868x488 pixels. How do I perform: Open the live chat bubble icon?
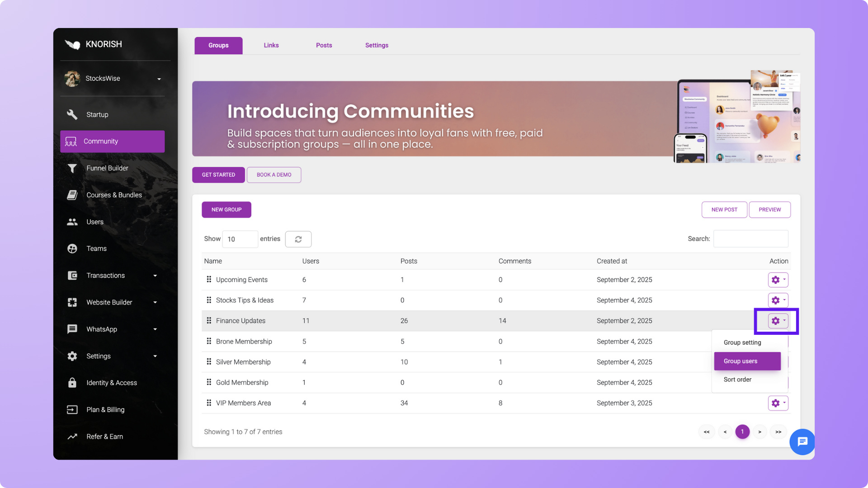[x=802, y=441]
